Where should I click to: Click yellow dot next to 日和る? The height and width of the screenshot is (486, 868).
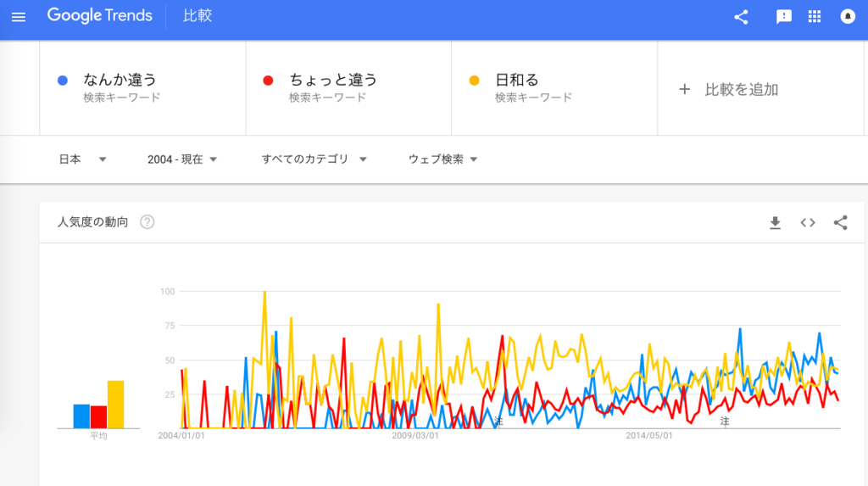(475, 81)
